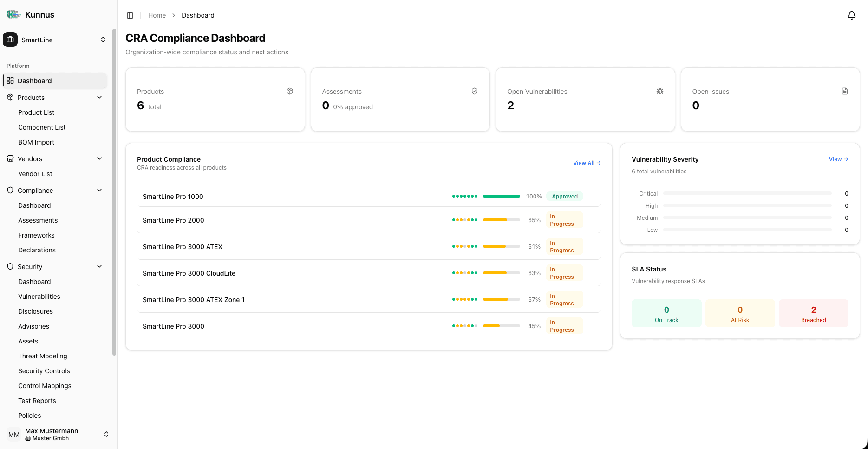Click the SmartLine briefcase icon
This screenshot has width=868, height=449.
[x=10, y=40]
